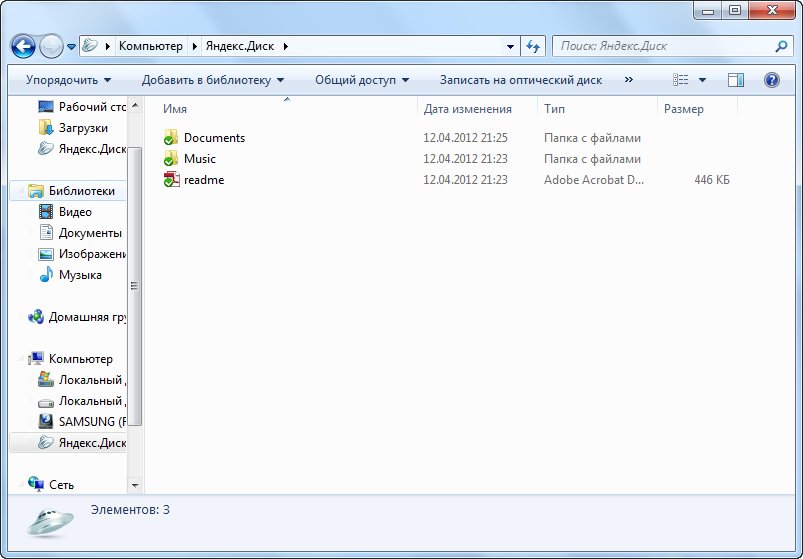803x559 pixels.
Task: Open the view options dropdown arrow
Action: (703, 80)
